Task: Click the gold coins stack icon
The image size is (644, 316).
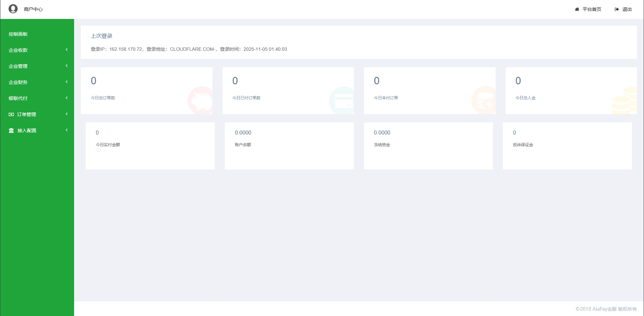Action: click(625, 100)
